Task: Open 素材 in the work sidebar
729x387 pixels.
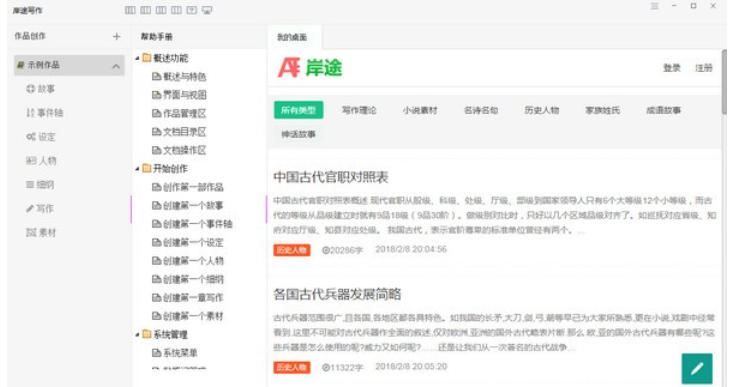Action: 40,233
